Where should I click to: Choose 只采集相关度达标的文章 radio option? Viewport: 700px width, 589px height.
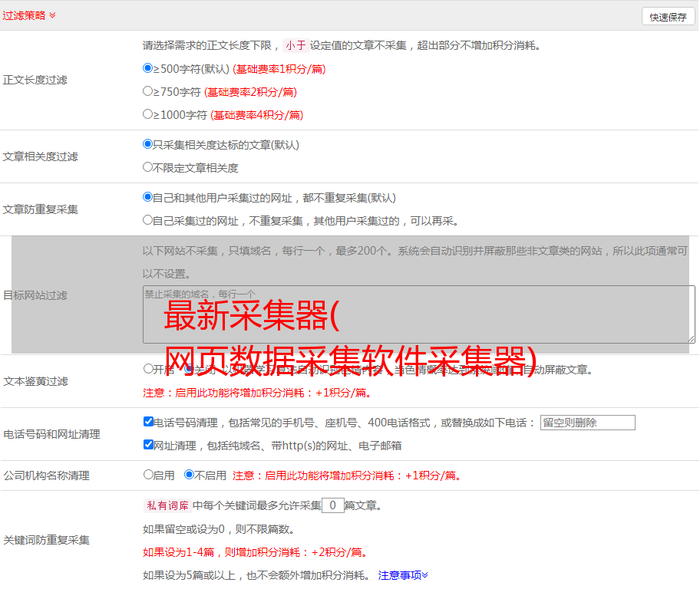coord(148,143)
